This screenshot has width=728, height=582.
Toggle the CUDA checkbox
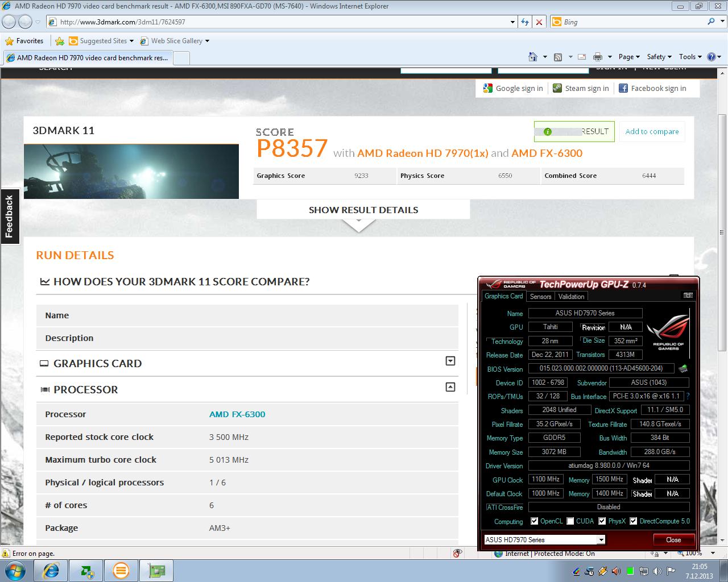tap(570, 521)
